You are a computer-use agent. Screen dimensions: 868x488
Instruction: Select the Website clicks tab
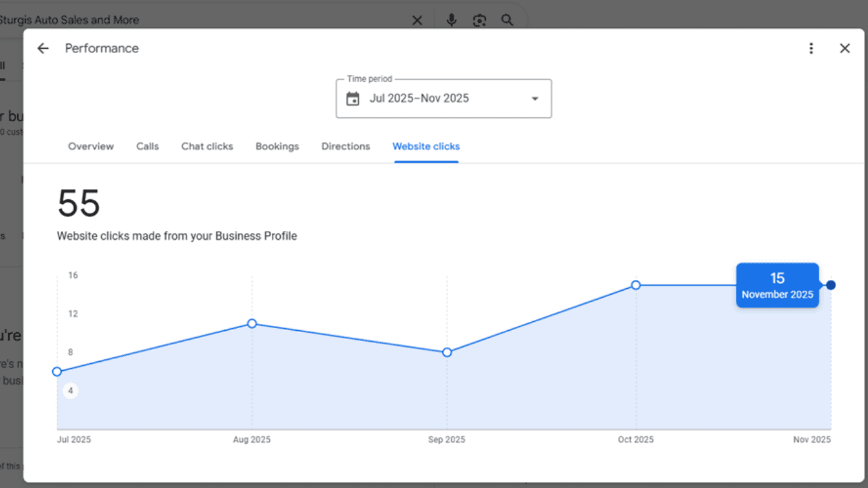[426, 146]
